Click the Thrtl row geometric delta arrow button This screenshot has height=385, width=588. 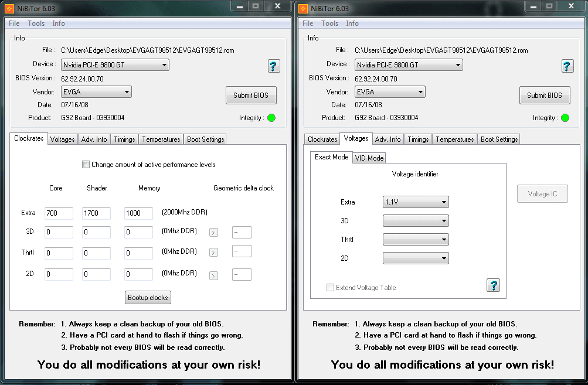(x=213, y=253)
